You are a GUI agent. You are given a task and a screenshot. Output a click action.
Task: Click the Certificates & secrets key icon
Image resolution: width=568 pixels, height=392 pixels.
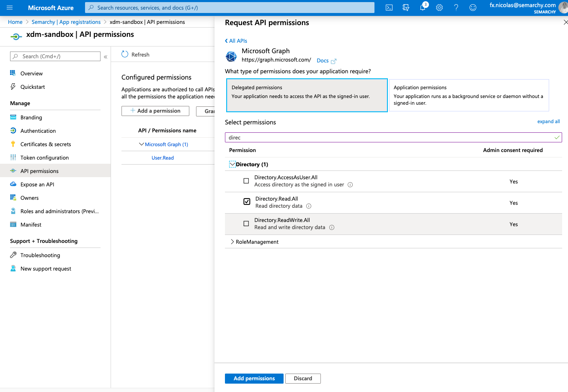13,144
